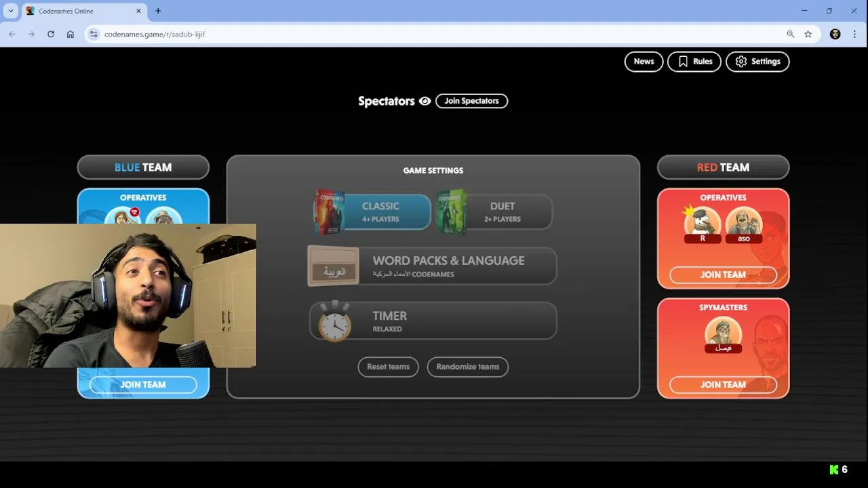Click the green K icon at bottom right
Screen dimensions: 868x488
click(834, 470)
